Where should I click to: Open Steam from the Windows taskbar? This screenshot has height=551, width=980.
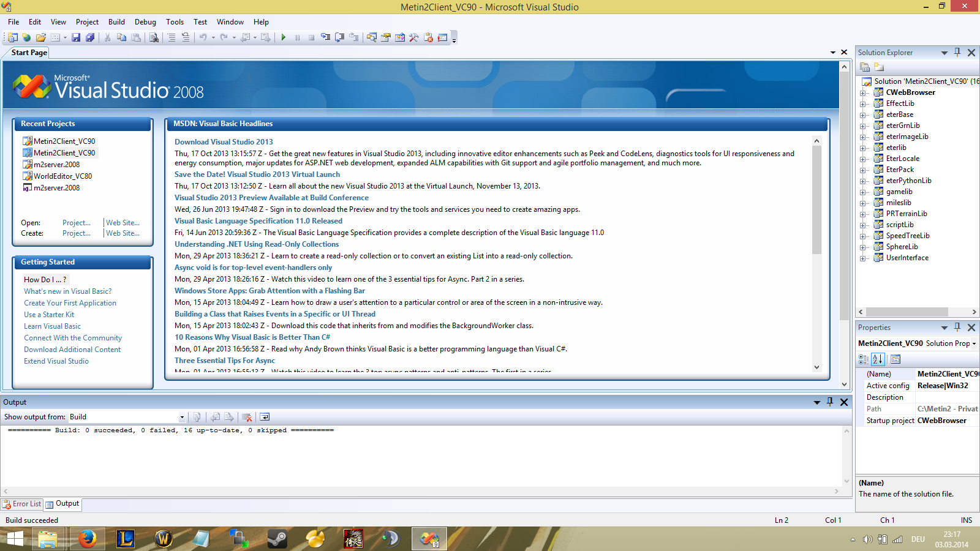pyautogui.click(x=277, y=539)
